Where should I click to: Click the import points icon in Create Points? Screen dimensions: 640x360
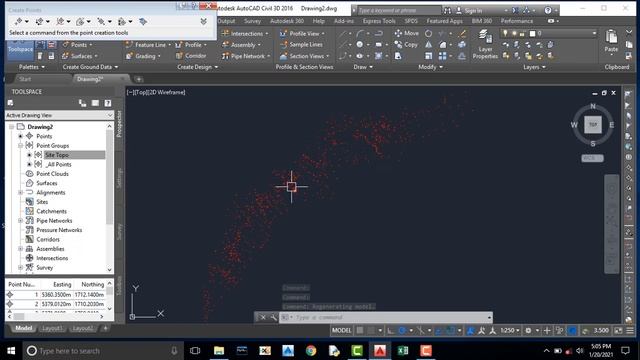click(x=143, y=21)
